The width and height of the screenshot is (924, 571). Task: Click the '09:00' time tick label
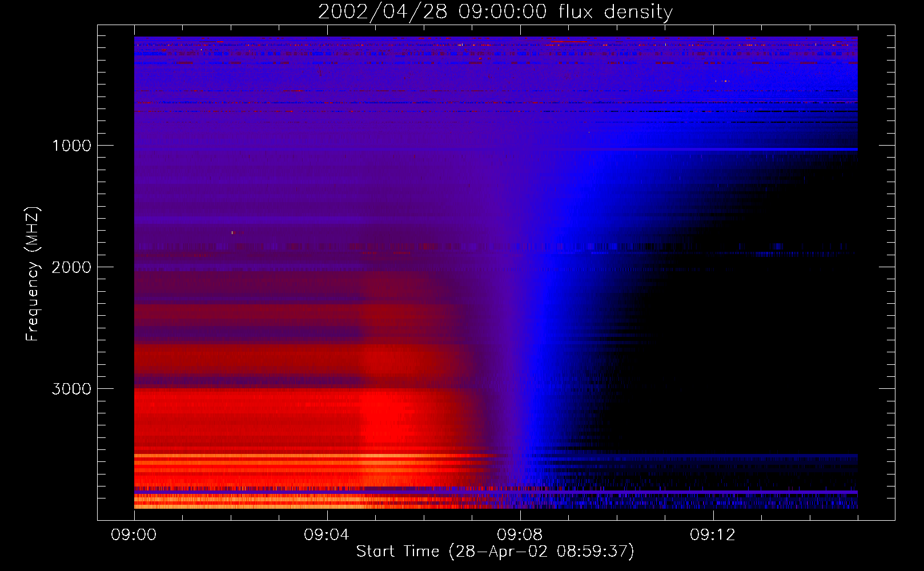click(x=134, y=534)
